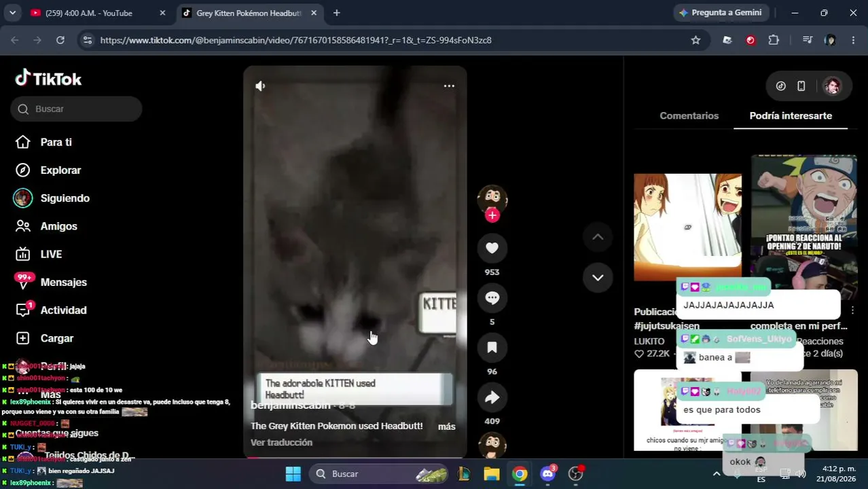Switch to the Comentarios tab
The width and height of the screenshot is (868, 489).
tap(689, 115)
